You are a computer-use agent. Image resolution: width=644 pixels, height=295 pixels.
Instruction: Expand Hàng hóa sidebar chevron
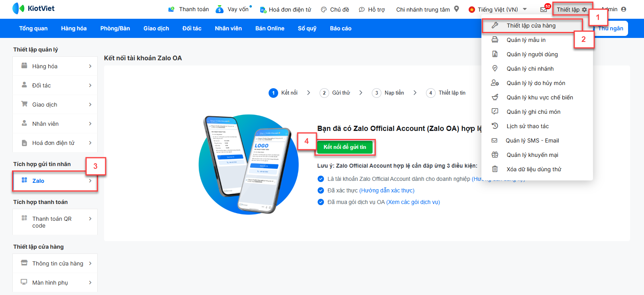pos(90,66)
